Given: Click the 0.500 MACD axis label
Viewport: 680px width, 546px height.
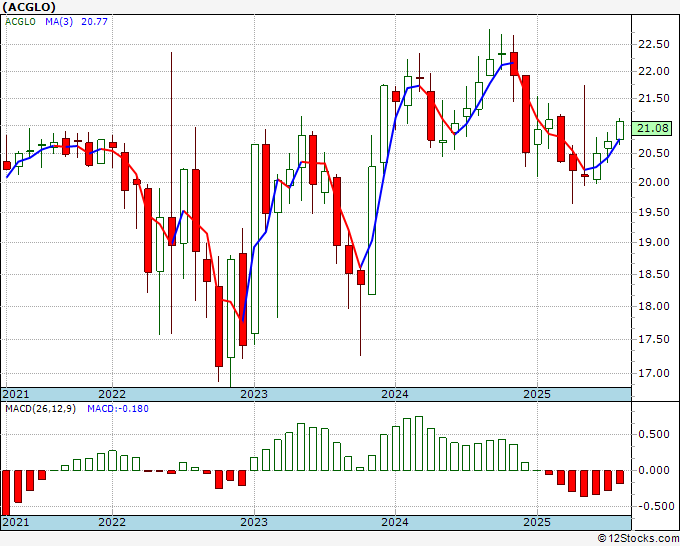Looking at the screenshot, I should pos(654,434).
